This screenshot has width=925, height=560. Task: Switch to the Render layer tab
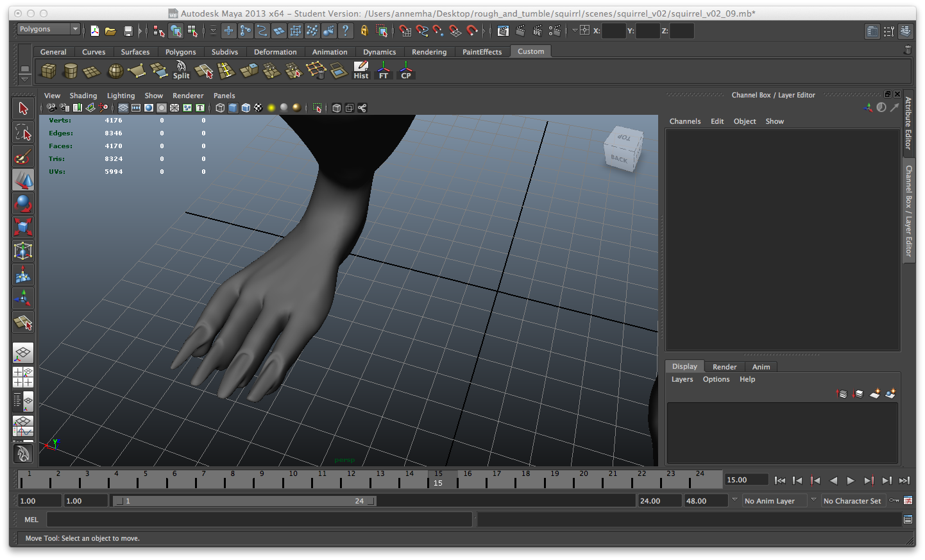click(724, 367)
